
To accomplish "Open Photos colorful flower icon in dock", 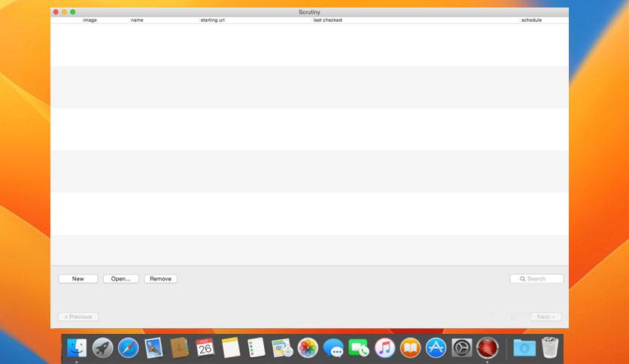I will [308, 347].
